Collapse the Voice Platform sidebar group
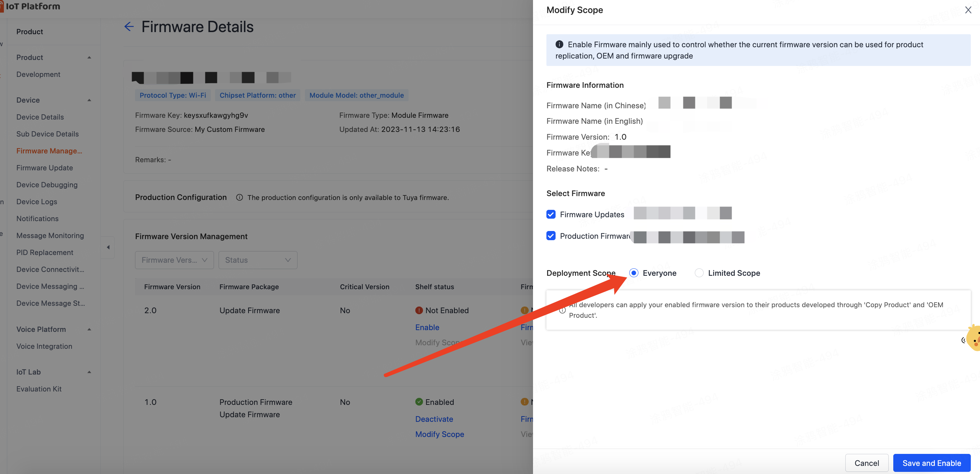The height and width of the screenshot is (474, 980). click(x=90, y=329)
